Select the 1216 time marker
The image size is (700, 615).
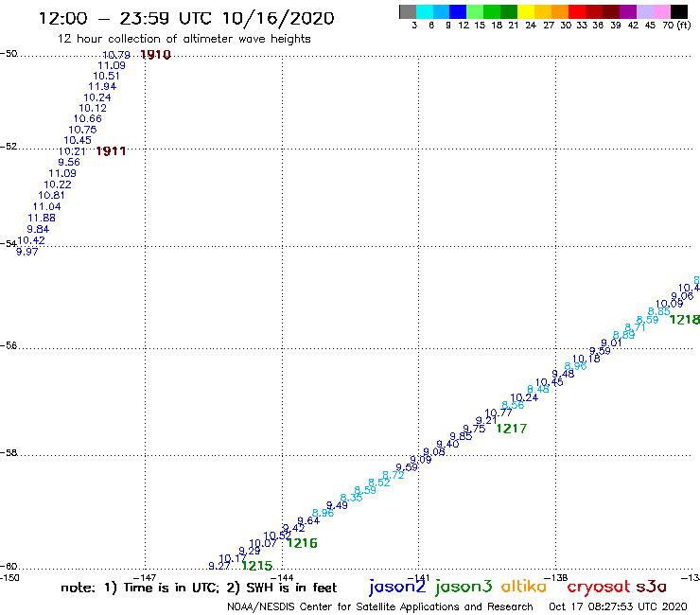[302, 543]
